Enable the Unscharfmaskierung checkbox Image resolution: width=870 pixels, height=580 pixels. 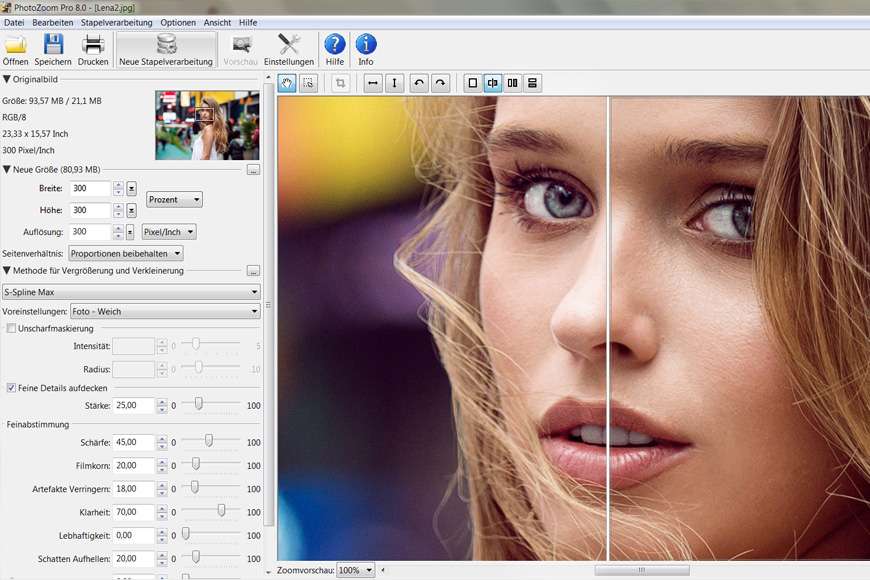11,328
